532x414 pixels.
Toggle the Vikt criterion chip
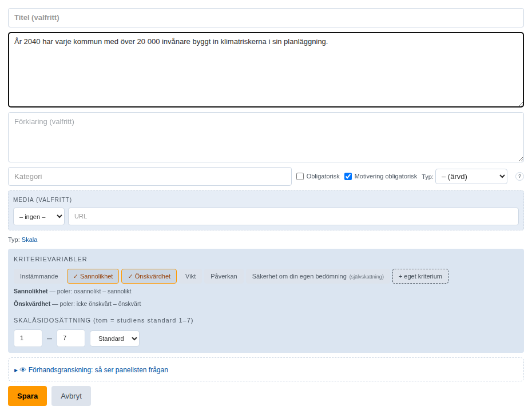coord(190,276)
